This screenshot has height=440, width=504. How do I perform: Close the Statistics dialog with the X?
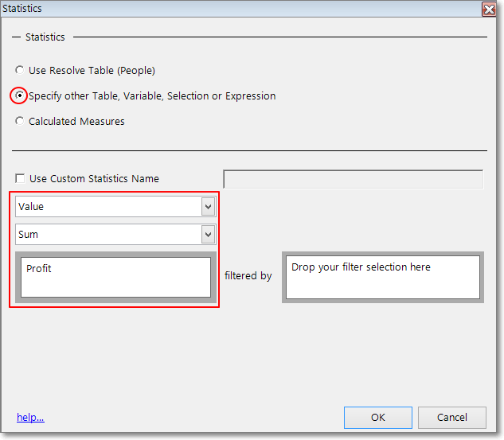tap(488, 9)
